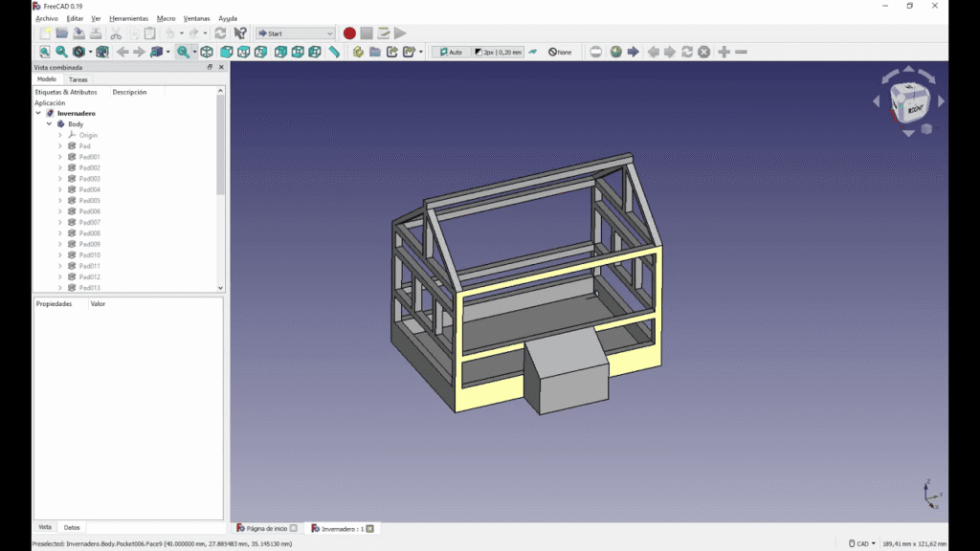Viewport: 980px width, 551px height.
Task: Open the Archivo menu
Action: [x=47, y=18]
